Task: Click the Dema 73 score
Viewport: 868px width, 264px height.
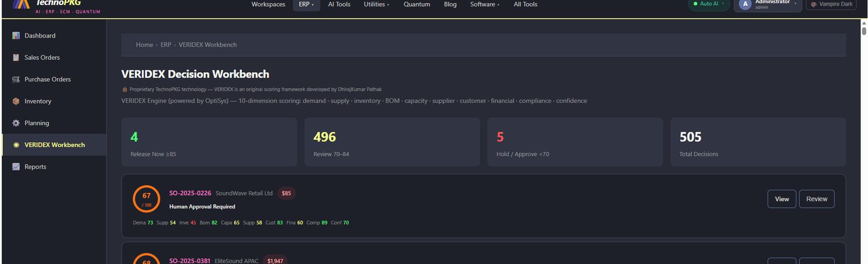Action: (x=143, y=222)
